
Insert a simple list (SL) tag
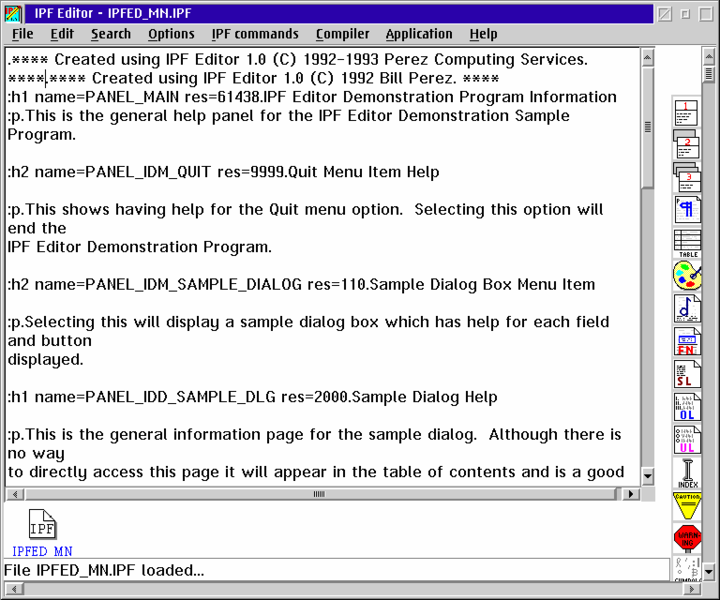click(x=687, y=374)
